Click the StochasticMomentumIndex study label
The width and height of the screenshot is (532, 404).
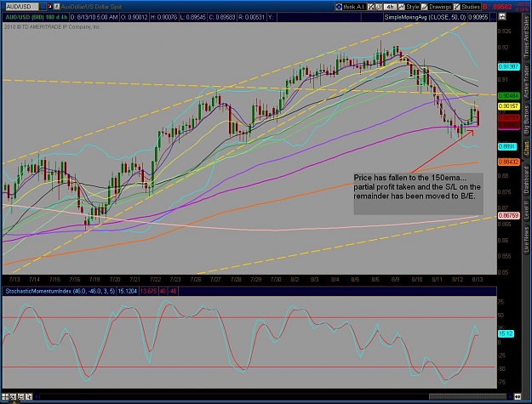[x=60, y=291]
